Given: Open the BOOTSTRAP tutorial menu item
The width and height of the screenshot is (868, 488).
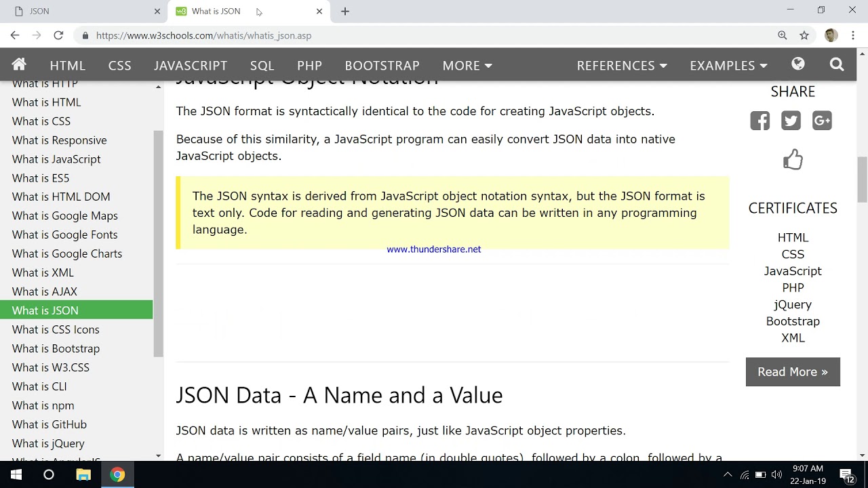Looking at the screenshot, I should click(382, 65).
